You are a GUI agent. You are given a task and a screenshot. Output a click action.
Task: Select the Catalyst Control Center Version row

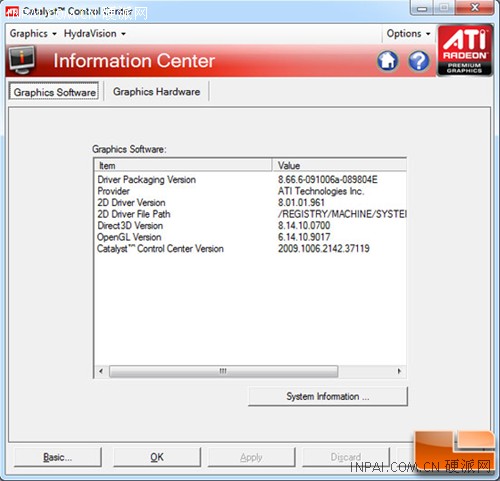tap(251, 249)
